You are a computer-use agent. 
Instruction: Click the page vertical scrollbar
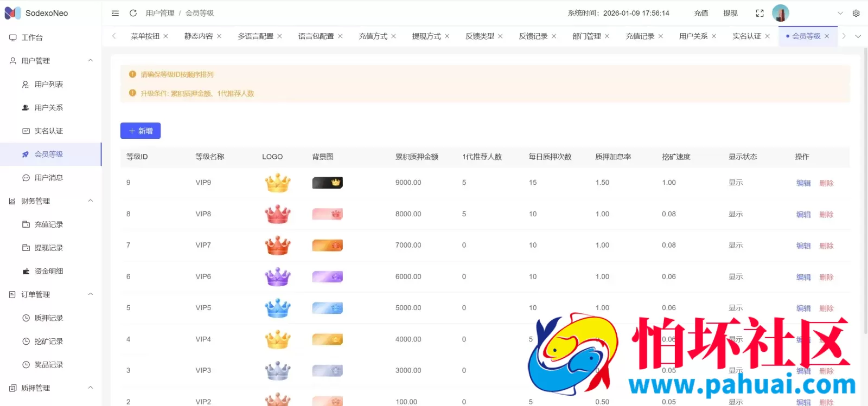(x=865, y=190)
